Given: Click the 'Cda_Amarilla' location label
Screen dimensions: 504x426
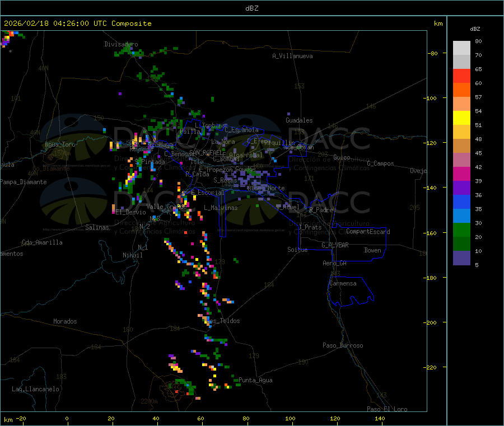Looking at the screenshot, I should tap(43, 242).
